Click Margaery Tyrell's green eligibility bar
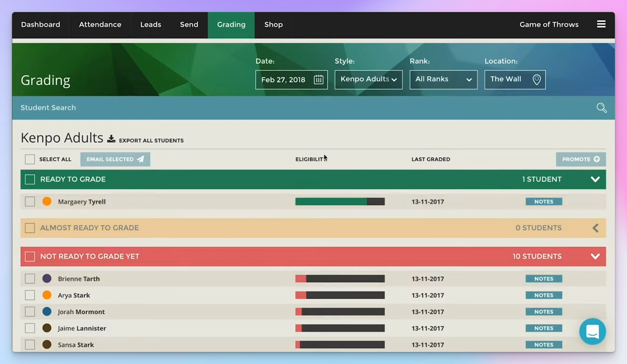Image resolution: width=627 pixels, height=364 pixels. (340, 201)
